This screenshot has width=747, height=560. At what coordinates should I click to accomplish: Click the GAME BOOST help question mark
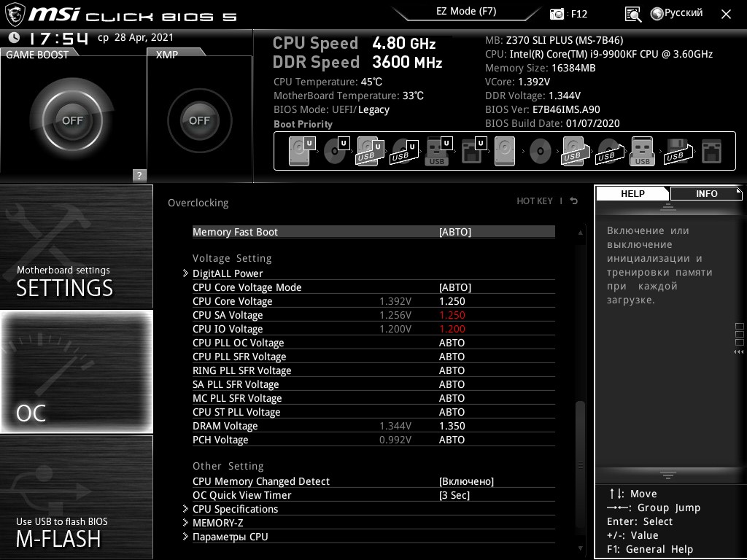point(139,175)
